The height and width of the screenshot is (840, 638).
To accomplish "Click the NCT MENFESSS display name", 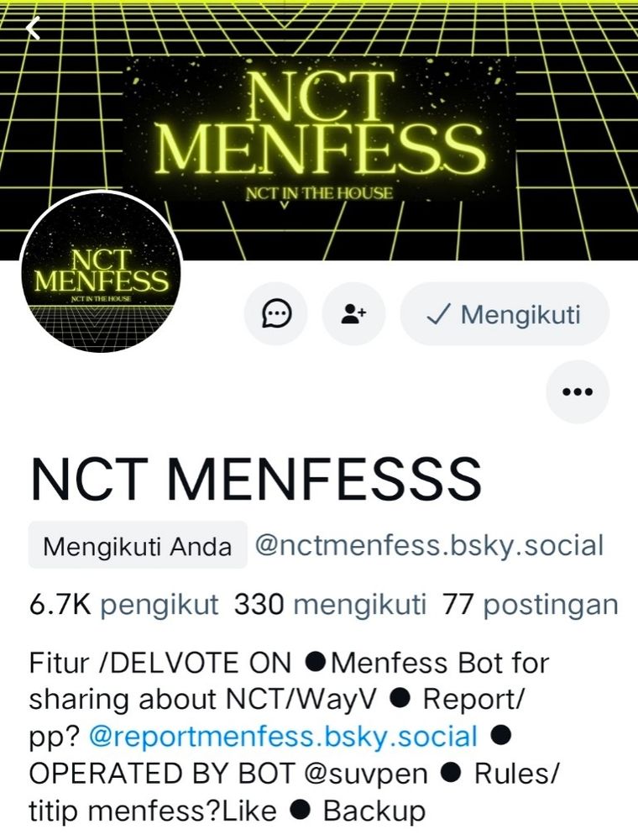I will pos(256,479).
